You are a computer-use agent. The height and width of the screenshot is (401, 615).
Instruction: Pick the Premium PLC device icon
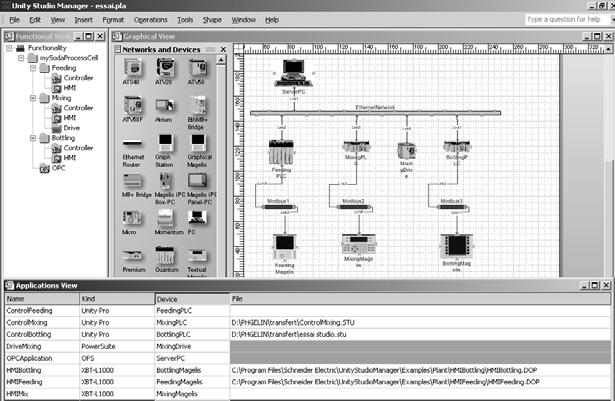click(x=133, y=255)
